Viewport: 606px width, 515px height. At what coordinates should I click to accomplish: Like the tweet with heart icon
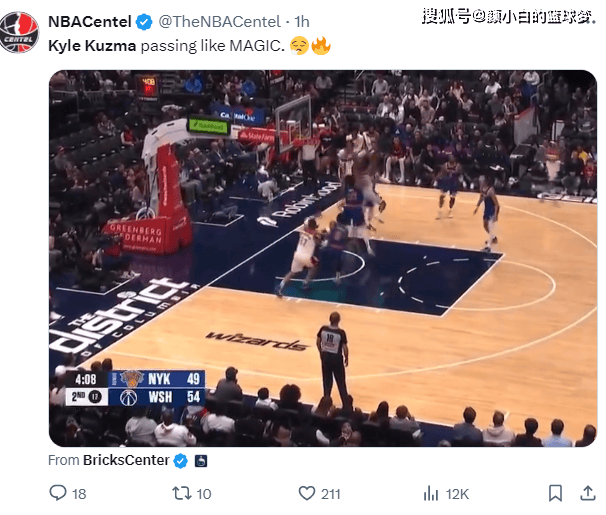click(x=307, y=493)
